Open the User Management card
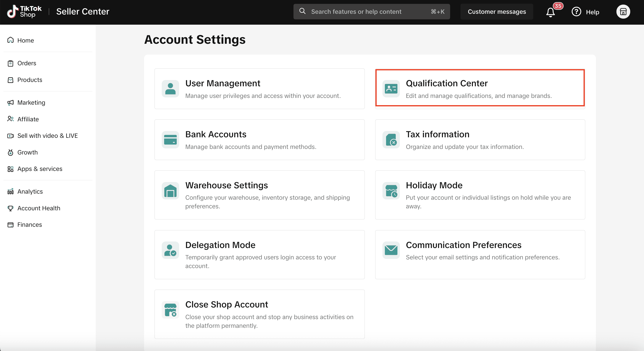Viewport: 644px width, 351px height. (259, 89)
